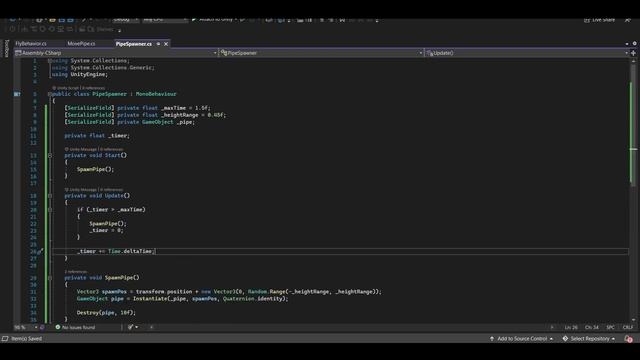The width and height of the screenshot is (640, 360).
Task: Click the Live Share button
Action: click(x=599, y=20)
